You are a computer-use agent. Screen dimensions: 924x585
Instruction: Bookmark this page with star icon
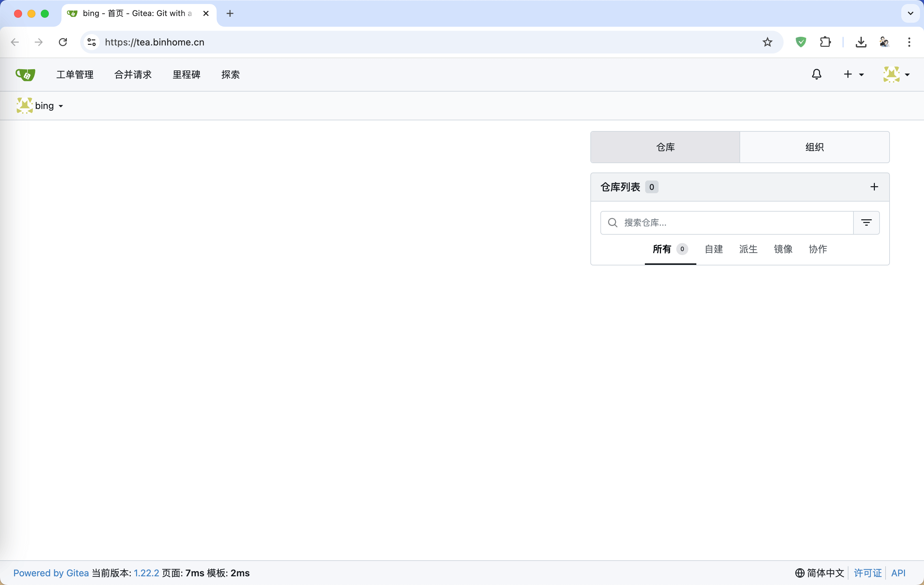tap(768, 42)
